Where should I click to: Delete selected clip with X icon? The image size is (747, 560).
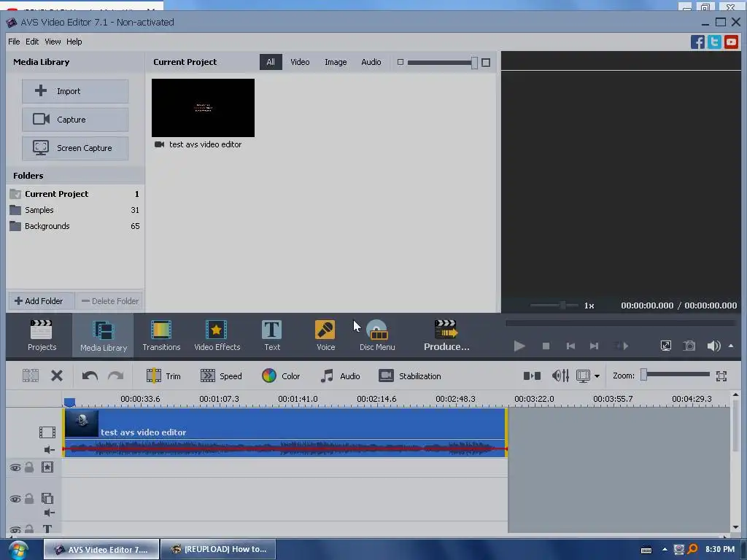57,376
